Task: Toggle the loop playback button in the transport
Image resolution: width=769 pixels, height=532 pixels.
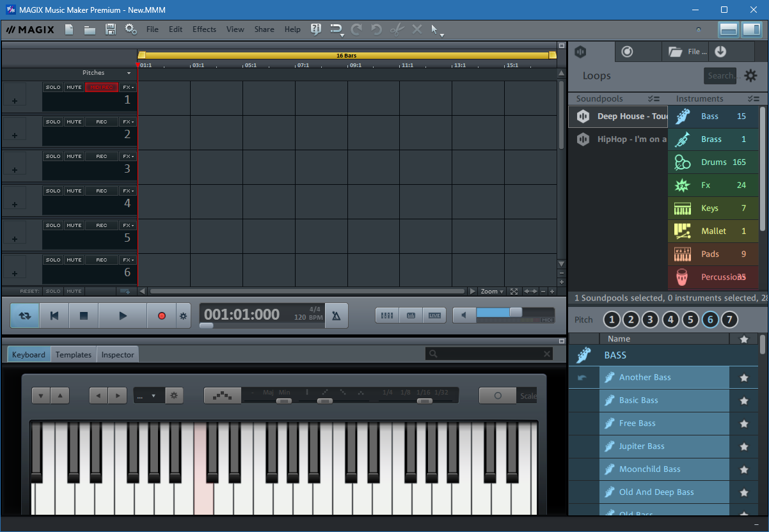Action: 25,316
